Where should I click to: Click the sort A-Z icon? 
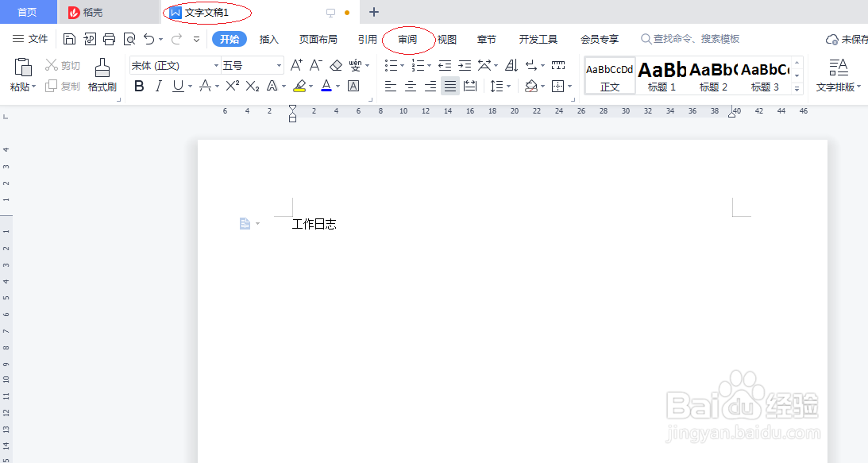tap(511, 65)
